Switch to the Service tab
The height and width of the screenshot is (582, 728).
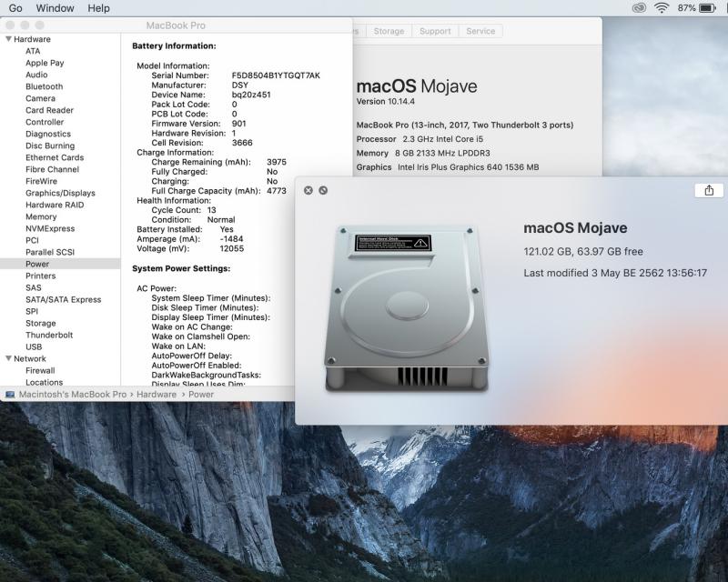(x=480, y=31)
